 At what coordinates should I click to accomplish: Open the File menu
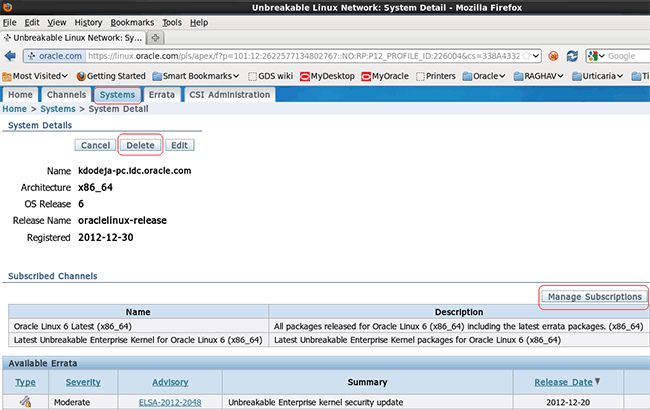click(x=10, y=22)
